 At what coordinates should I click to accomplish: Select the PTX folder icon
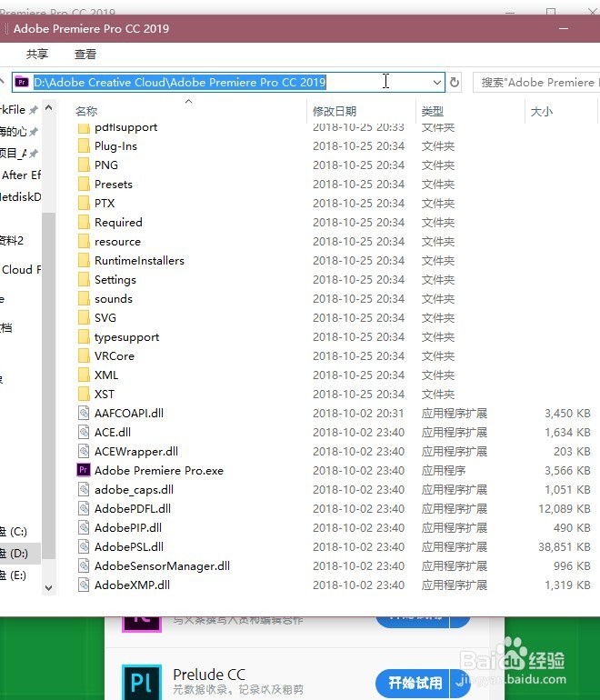tap(84, 203)
